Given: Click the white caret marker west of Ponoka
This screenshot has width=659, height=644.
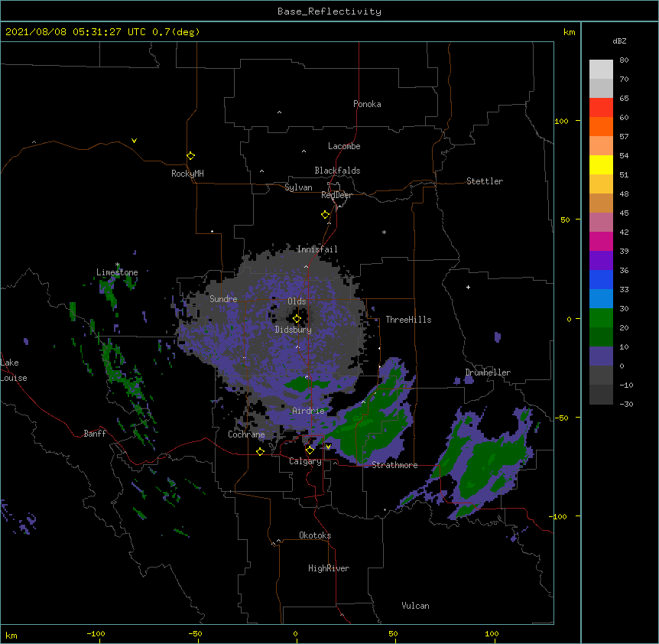Looking at the screenshot, I should coord(280,112).
